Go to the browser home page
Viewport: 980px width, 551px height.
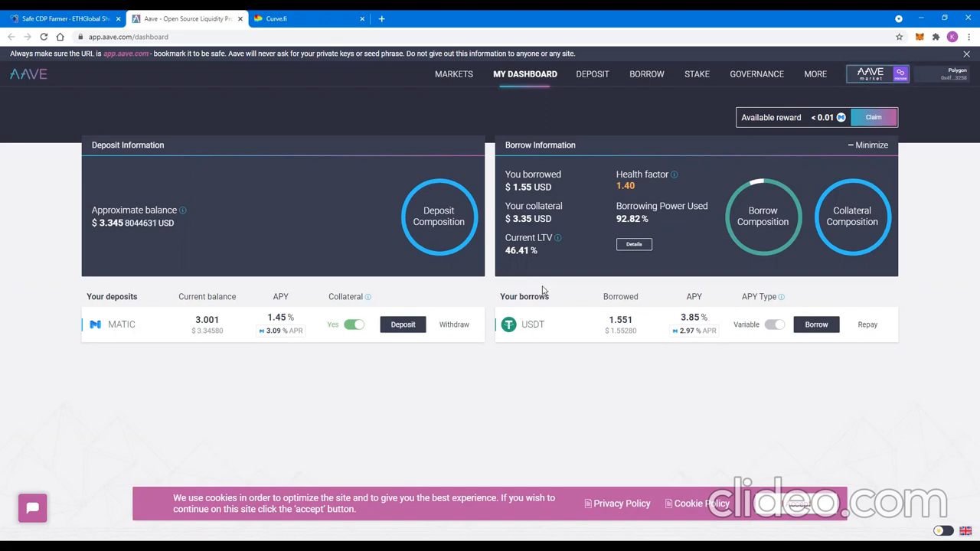60,37
